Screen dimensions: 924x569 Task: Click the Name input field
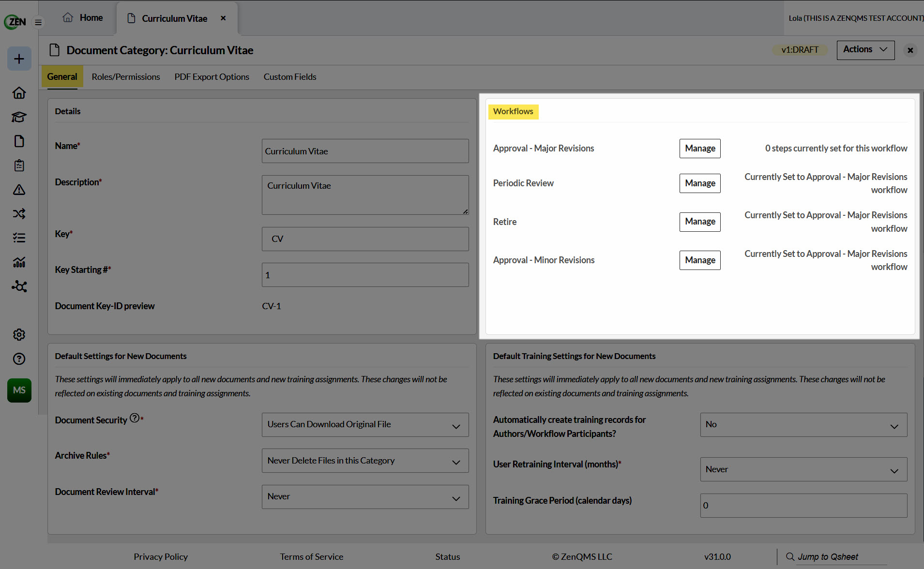[x=365, y=151]
